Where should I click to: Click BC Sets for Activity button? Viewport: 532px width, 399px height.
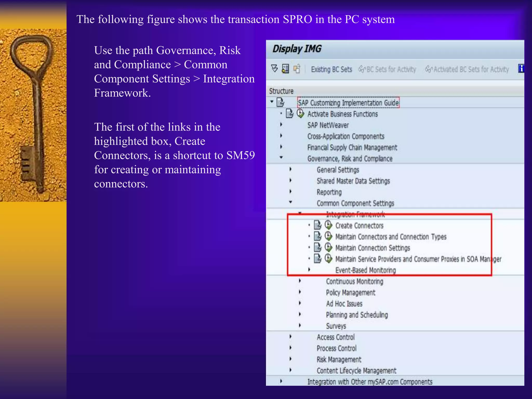pyautogui.click(x=387, y=69)
